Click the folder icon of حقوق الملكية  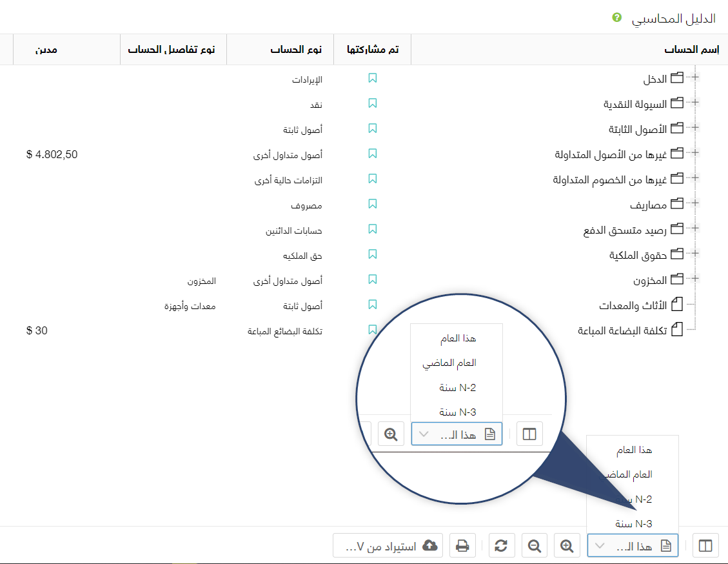tap(678, 254)
